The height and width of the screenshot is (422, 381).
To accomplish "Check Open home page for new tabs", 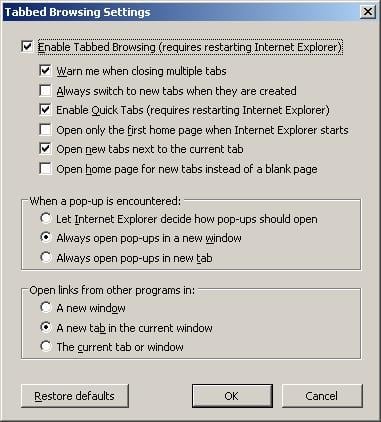I will click(45, 169).
